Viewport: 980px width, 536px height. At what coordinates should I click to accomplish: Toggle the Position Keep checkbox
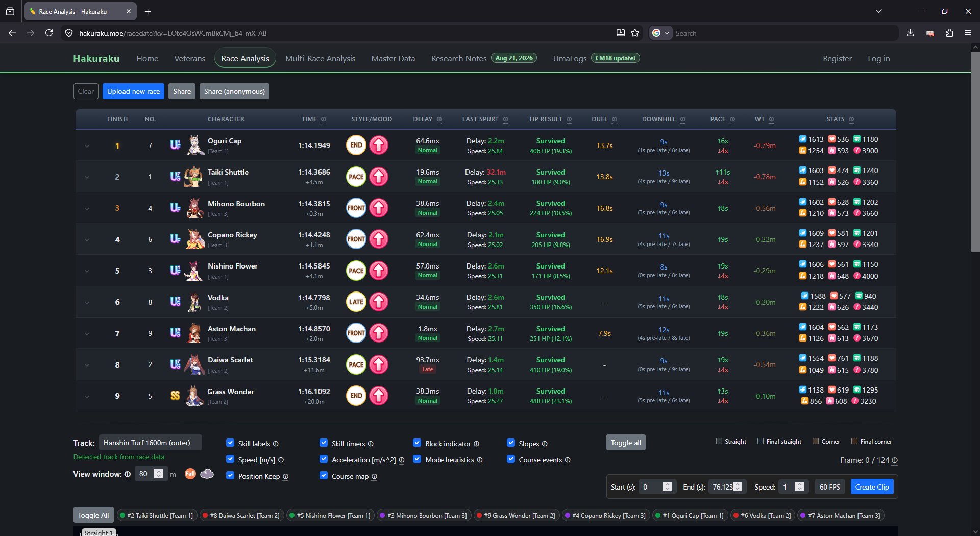tap(230, 476)
